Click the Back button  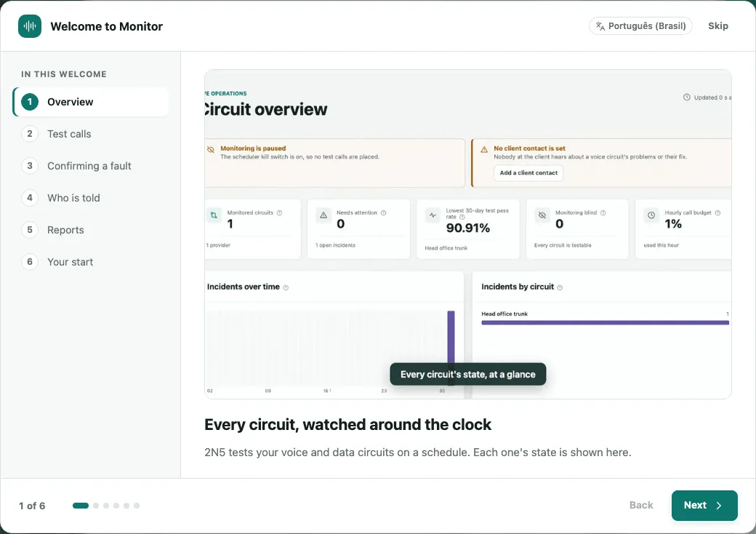[640, 505]
